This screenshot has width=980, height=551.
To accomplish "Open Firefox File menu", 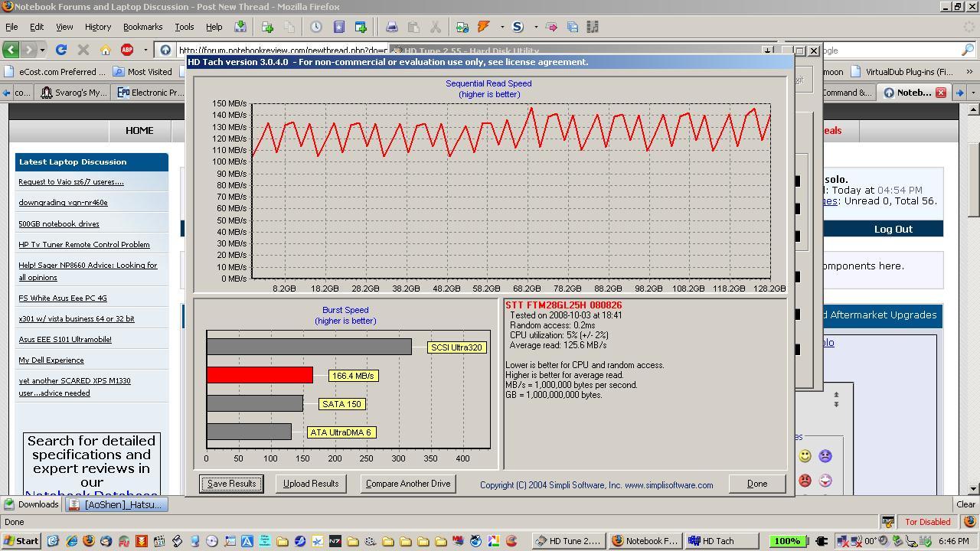I will click(11, 27).
